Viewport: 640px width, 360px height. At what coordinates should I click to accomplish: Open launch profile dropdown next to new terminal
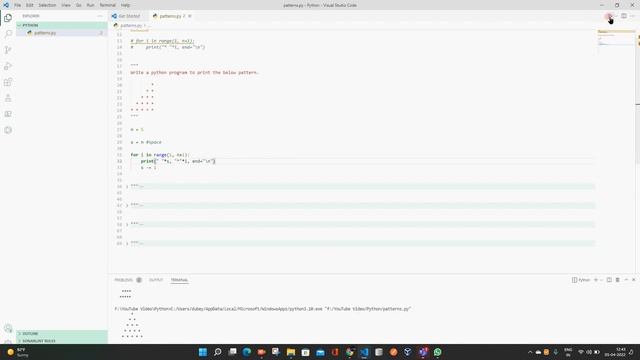(601, 280)
